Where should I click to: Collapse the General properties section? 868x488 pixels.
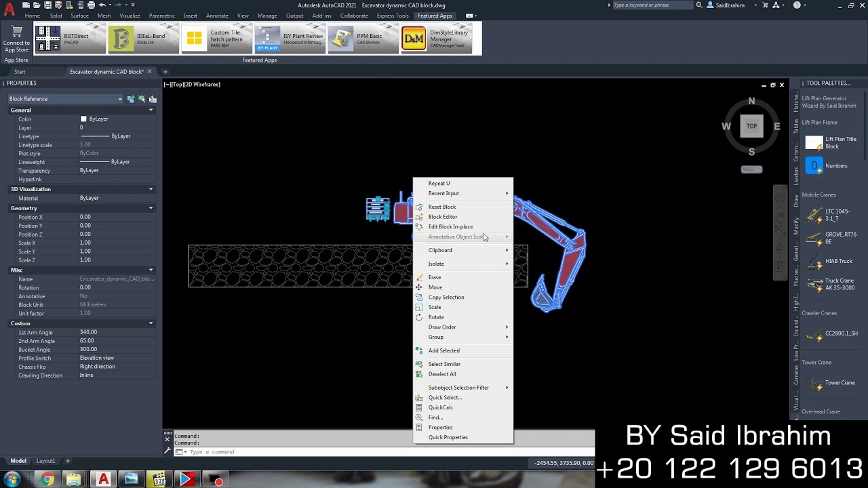pyautogui.click(x=151, y=110)
